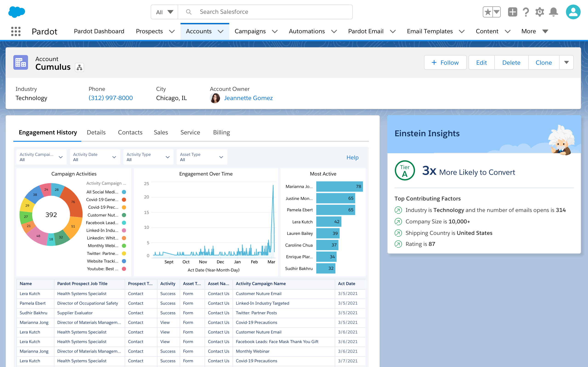
Task: Open Jeannette Gomez account owner link
Action: coord(248,98)
